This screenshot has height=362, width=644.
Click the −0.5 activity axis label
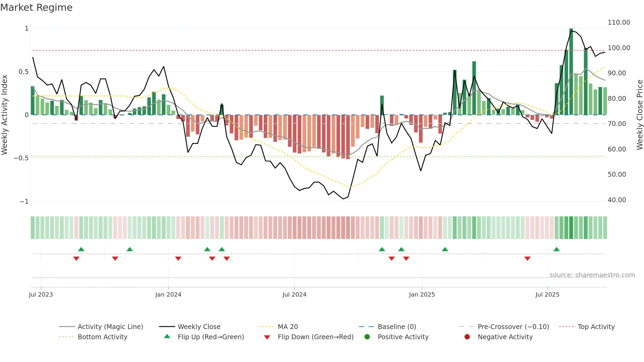[x=21, y=158]
